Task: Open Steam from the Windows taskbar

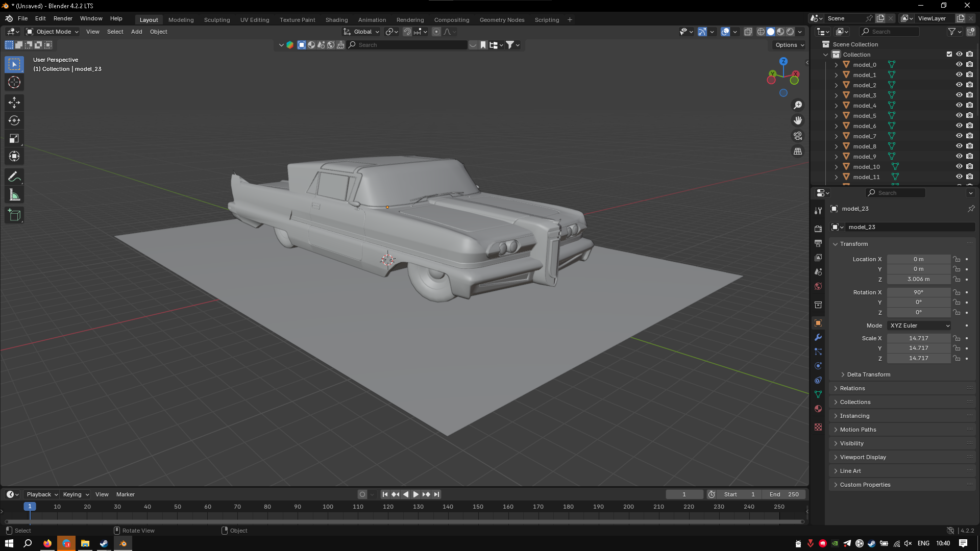Action: 104,543
